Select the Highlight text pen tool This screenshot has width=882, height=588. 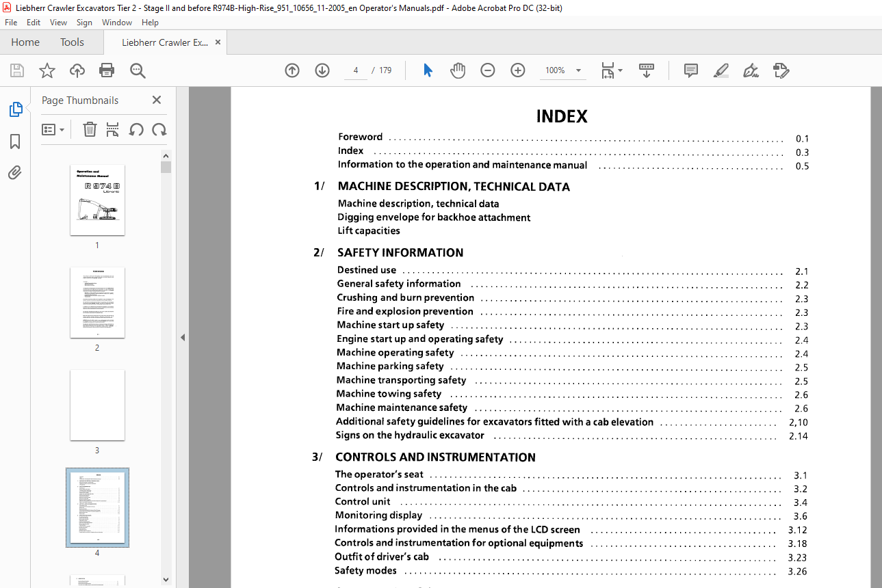coord(721,70)
